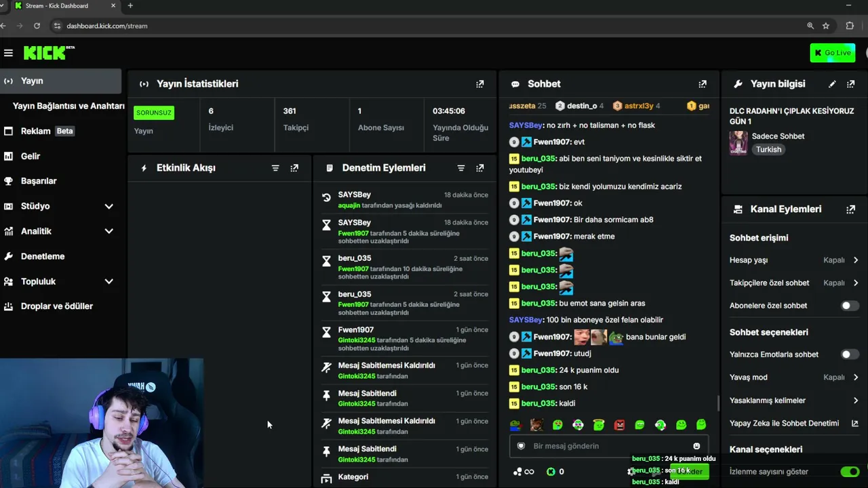Pop out the Yayın İstatistikleri panel
Screen dimensions: 868x488
480,84
